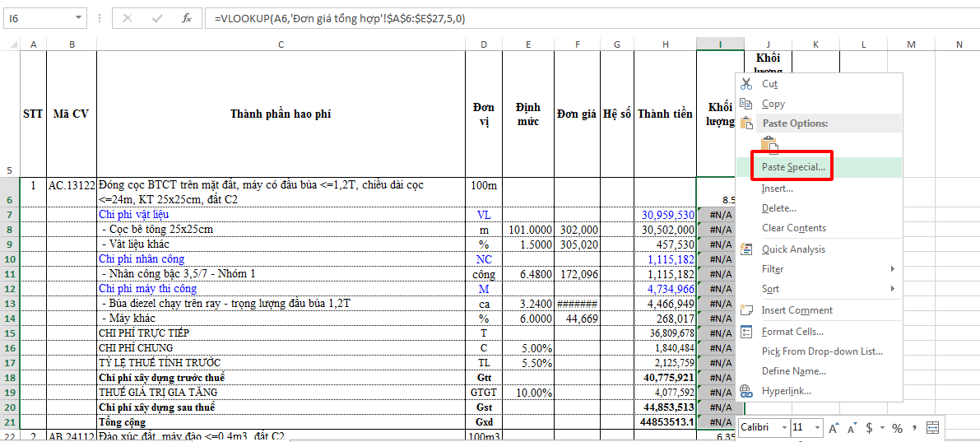Click value '40,775,921'
Image resolution: width=980 pixels, height=442 pixels.
click(x=666, y=378)
